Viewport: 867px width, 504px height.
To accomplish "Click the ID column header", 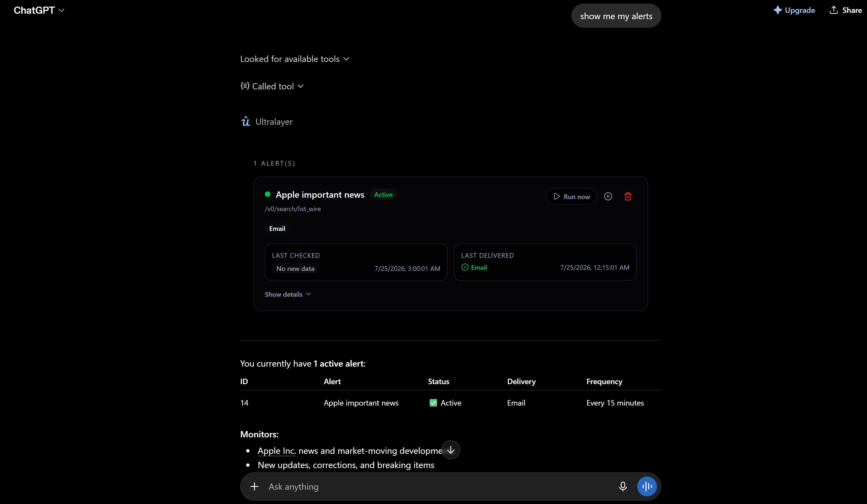I will [x=244, y=381].
